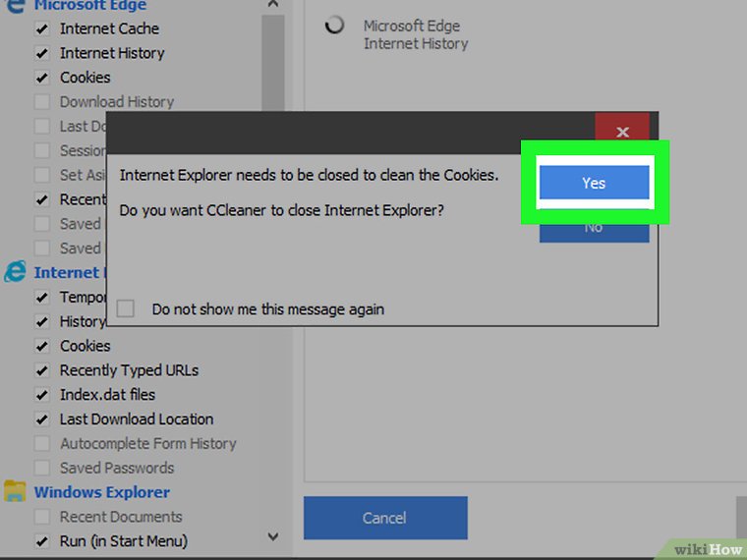Screen dimensions: 747x560
Task: Click the loading spinner icon
Action: point(334,25)
